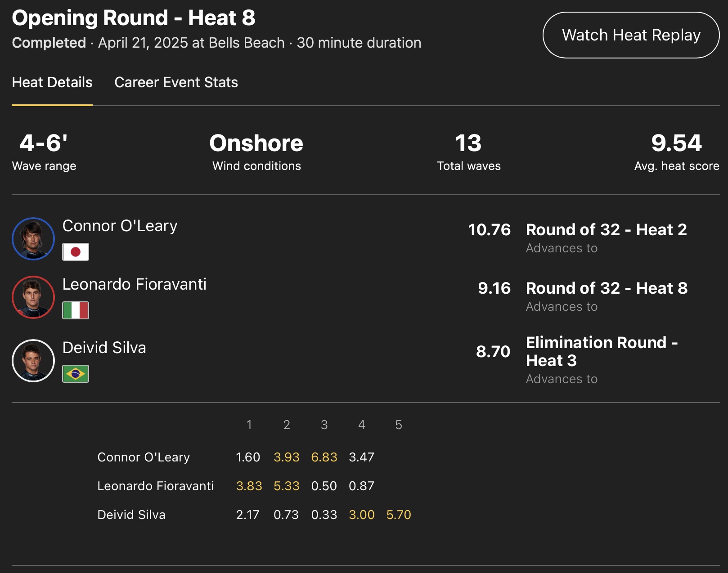Open the Round of 32 - Heat 8 link
The width and height of the screenshot is (728, 573).
tap(607, 288)
